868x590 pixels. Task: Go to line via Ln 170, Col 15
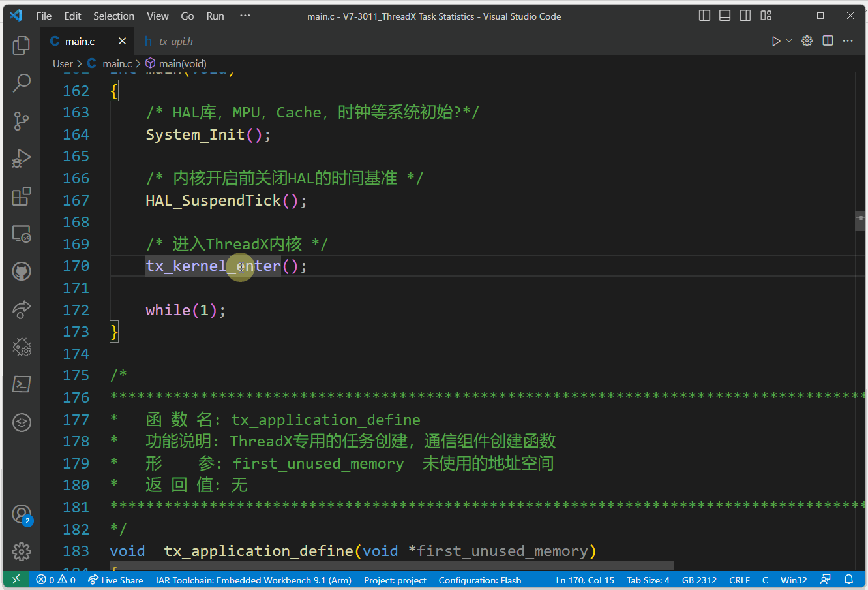pos(585,580)
